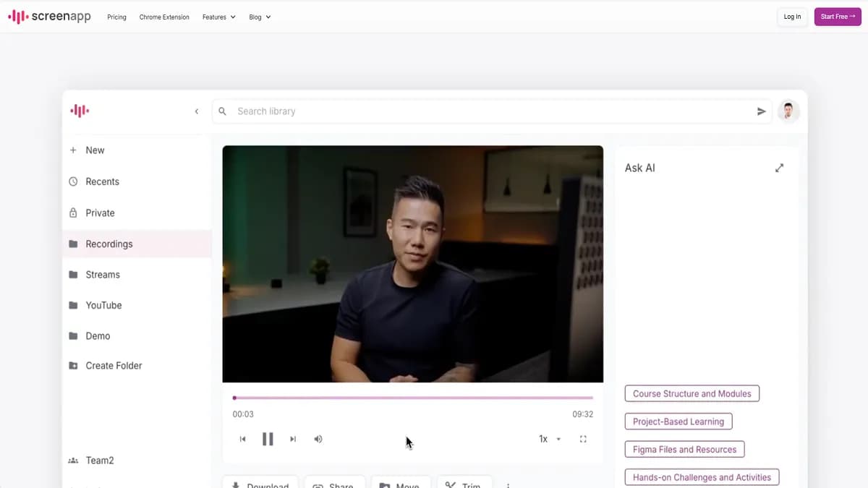This screenshot has width=868, height=488.
Task: Collapse the left sidebar
Action: click(197, 111)
